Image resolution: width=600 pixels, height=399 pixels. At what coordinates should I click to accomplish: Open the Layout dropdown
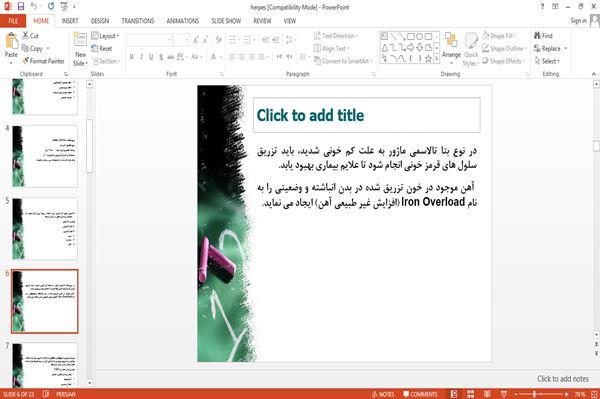(105, 36)
